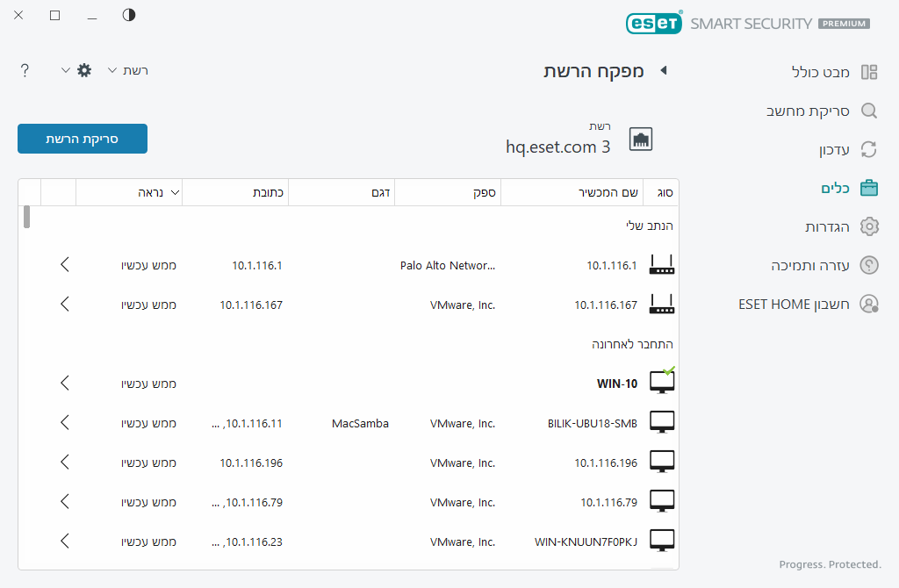
Task: Open the רשת dropdown in the header
Action: pos(128,70)
